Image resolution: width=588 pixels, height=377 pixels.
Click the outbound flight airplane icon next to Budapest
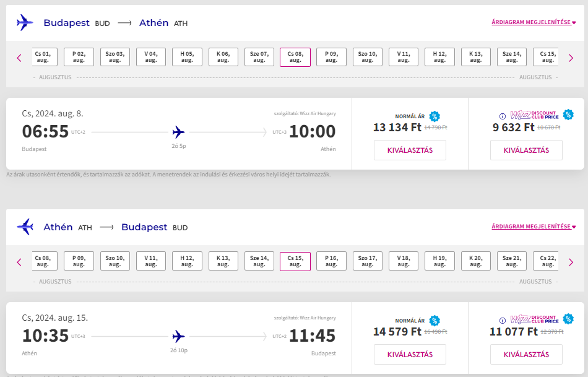[25, 22]
